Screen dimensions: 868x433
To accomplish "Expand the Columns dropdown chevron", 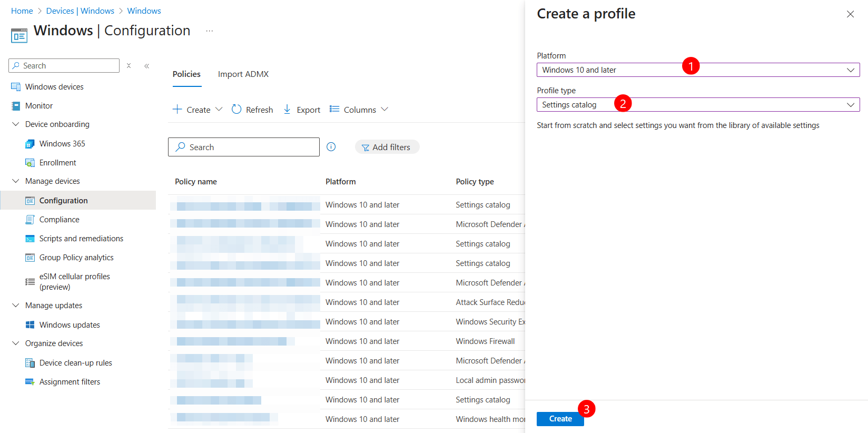I will coord(384,109).
